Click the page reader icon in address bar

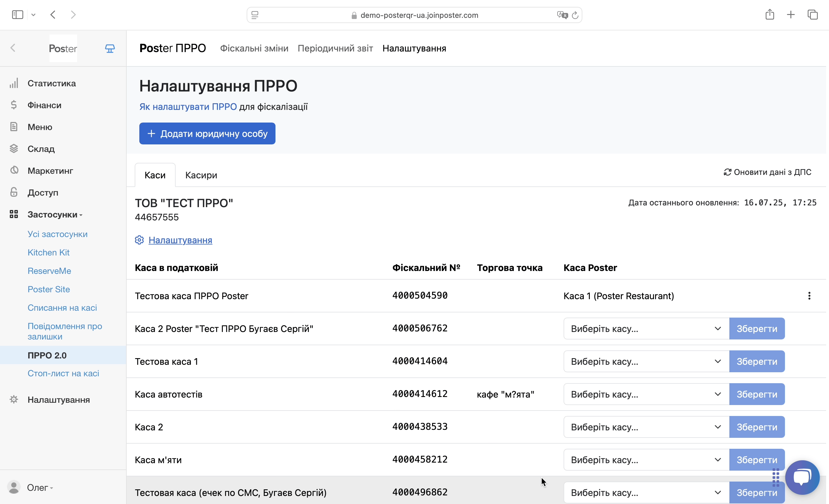point(255,15)
